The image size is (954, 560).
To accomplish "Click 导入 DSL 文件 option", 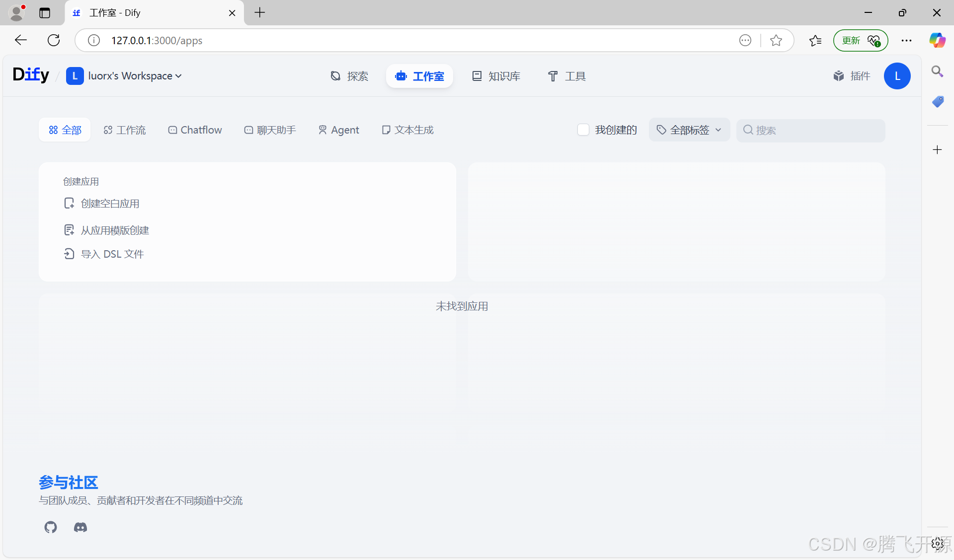I will click(x=112, y=254).
